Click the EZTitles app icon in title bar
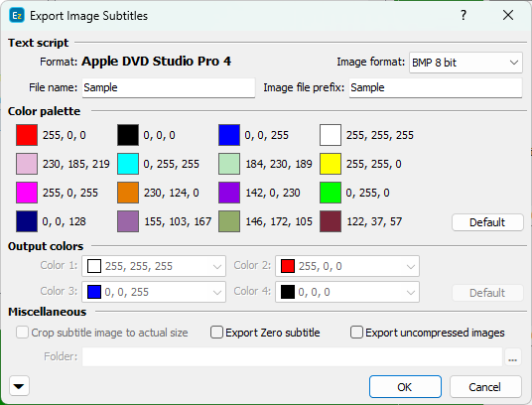Image resolution: width=532 pixels, height=405 pixels. [17, 16]
